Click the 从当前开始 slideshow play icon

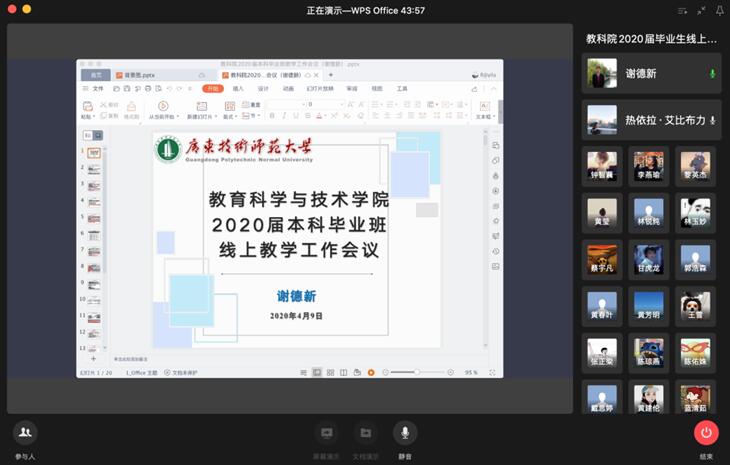(163, 106)
